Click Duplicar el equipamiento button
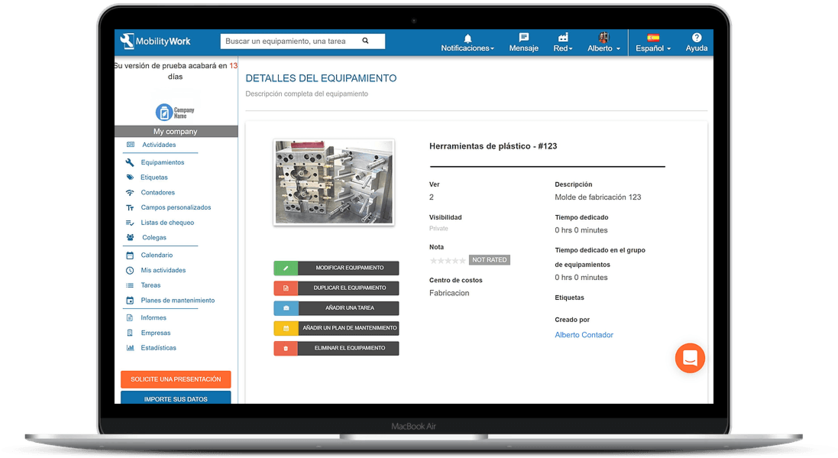 click(336, 288)
